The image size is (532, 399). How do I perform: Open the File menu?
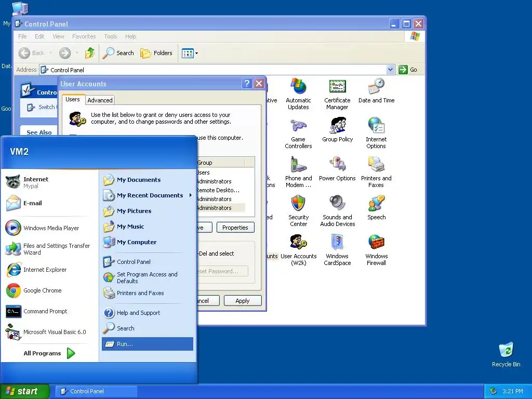click(22, 36)
